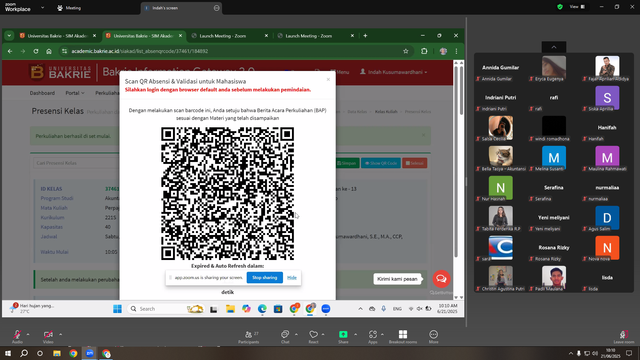This screenshot has width=640, height=360.
Task: Open File Explorer in bottom Windows taskbar
Action: coord(57,353)
